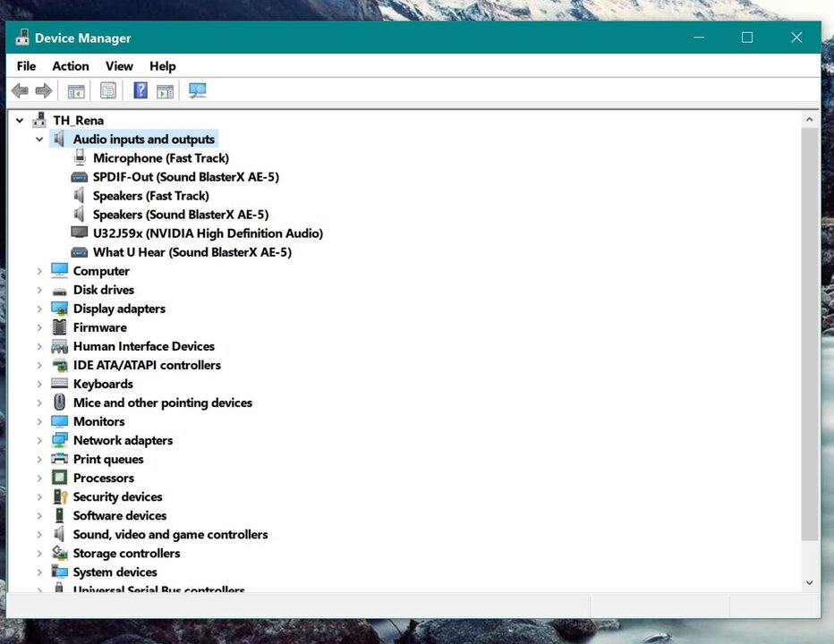The height and width of the screenshot is (644, 834).
Task: Select What U Hear (Sound BlasterX AE-5)
Action: [x=192, y=252]
